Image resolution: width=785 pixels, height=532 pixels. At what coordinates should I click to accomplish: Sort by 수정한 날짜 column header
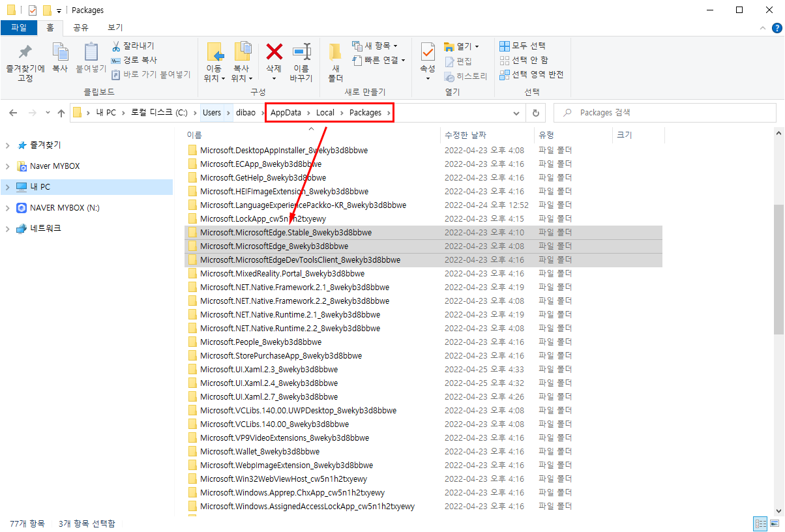[488, 135]
